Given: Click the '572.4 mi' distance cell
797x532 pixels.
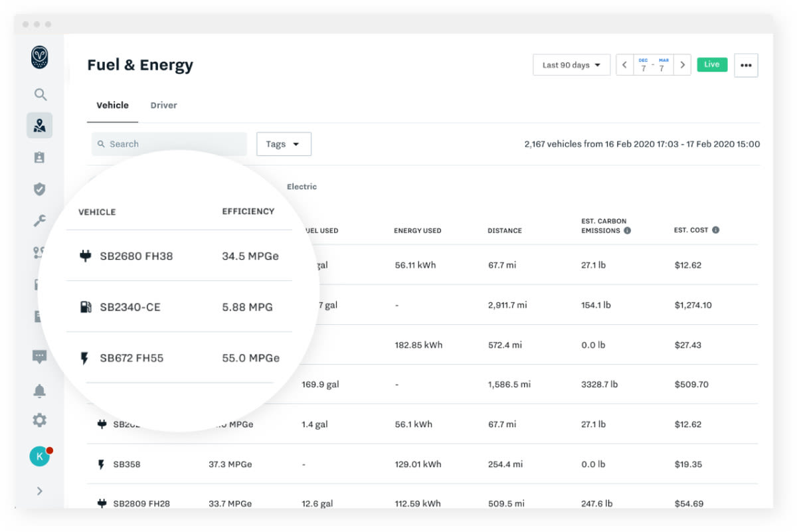Looking at the screenshot, I should point(505,345).
